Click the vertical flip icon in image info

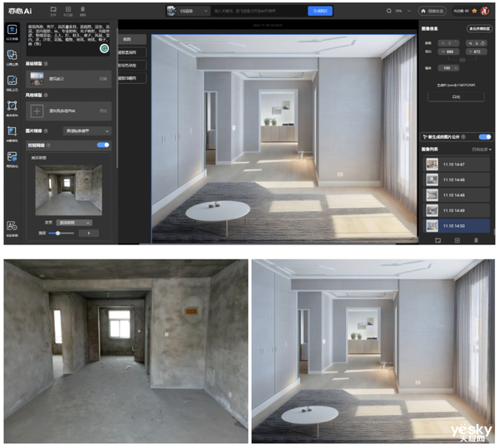point(477,43)
